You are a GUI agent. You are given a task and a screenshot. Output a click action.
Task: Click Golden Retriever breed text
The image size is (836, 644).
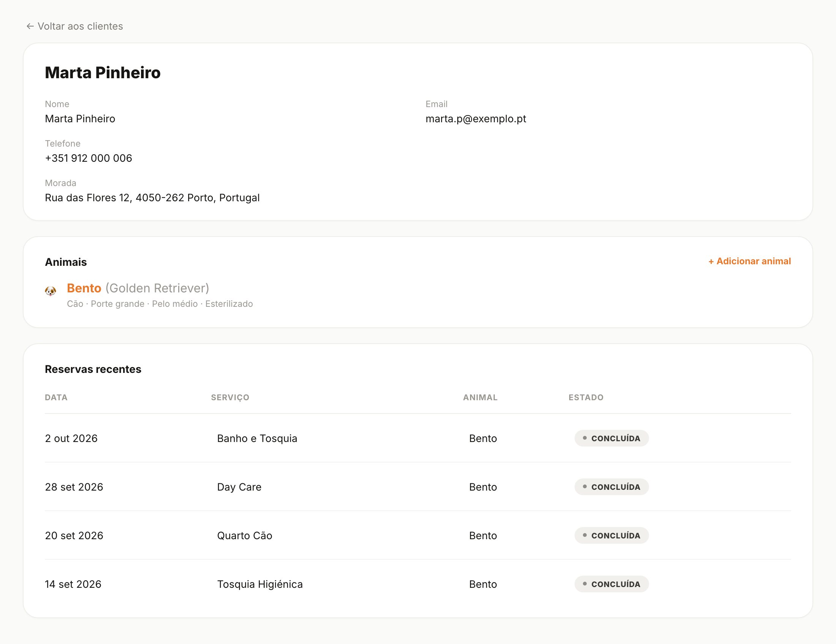[157, 288]
